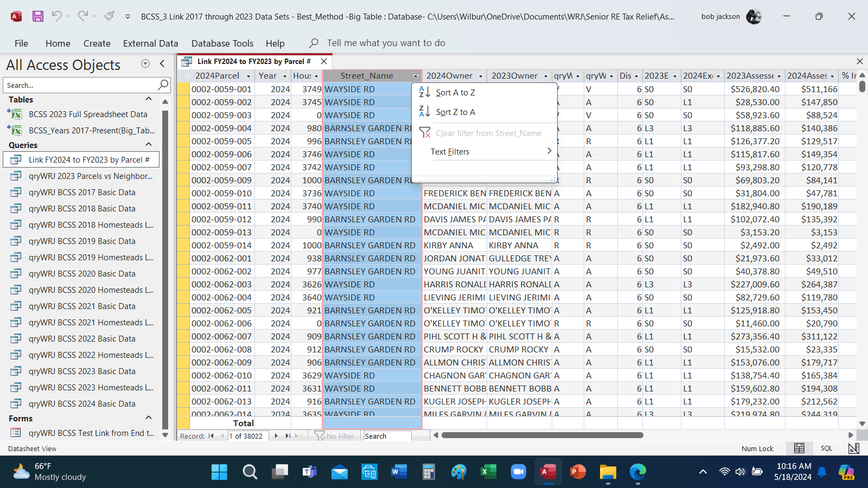Close the Link FY2024 to FY2023 tab
The height and width of the screenshot is (488, 868).
(324, 61)
